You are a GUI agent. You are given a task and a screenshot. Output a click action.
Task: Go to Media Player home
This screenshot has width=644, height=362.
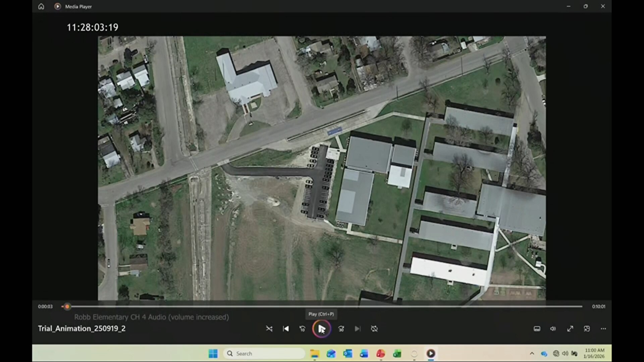point(41,6)
